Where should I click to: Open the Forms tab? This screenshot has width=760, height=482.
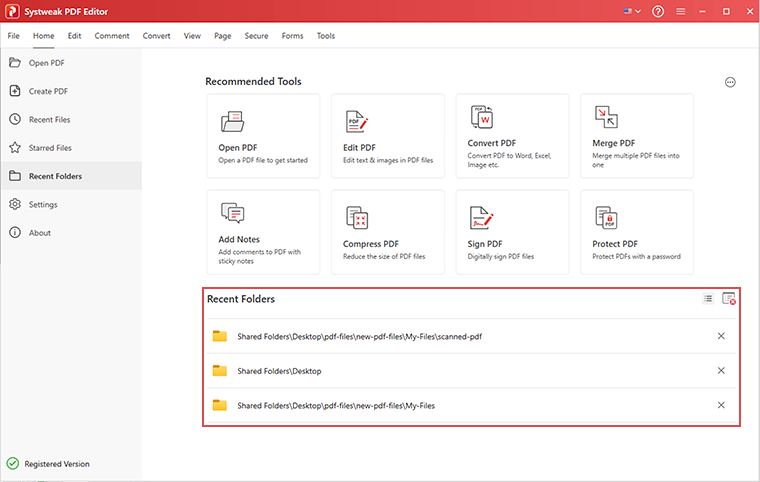click(x=292, y=36)
